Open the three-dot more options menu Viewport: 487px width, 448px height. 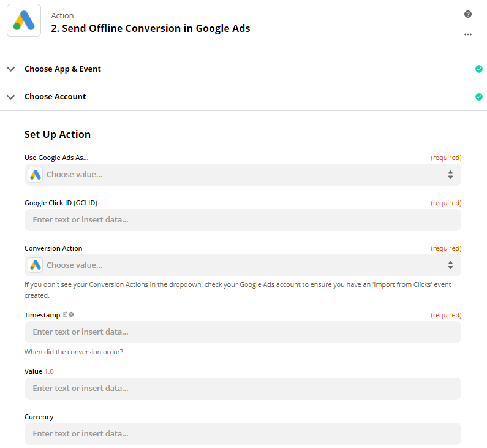[468, 34]
